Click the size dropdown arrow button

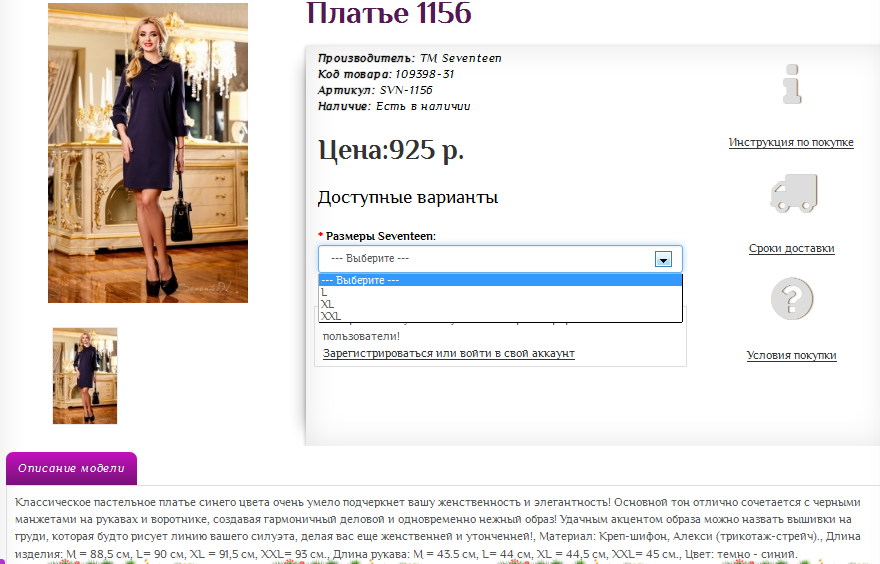[662, 259]
